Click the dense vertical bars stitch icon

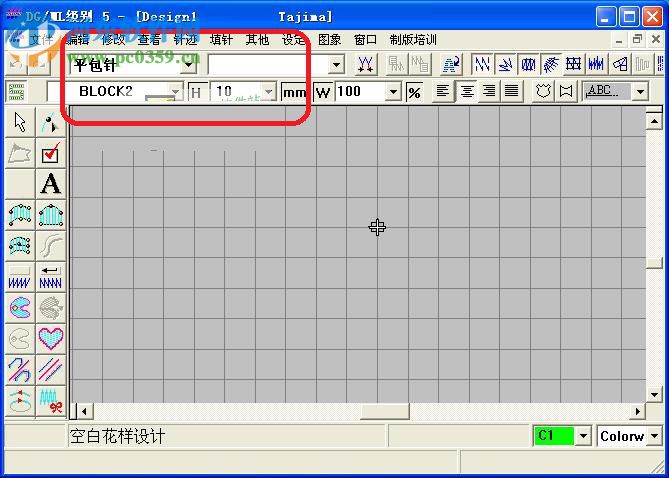pos(596,65)
